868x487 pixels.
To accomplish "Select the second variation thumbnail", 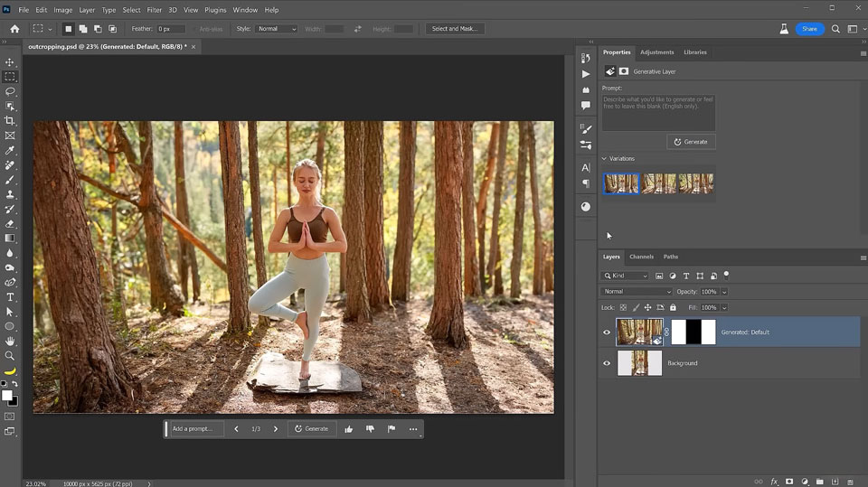I will [659, 183].
